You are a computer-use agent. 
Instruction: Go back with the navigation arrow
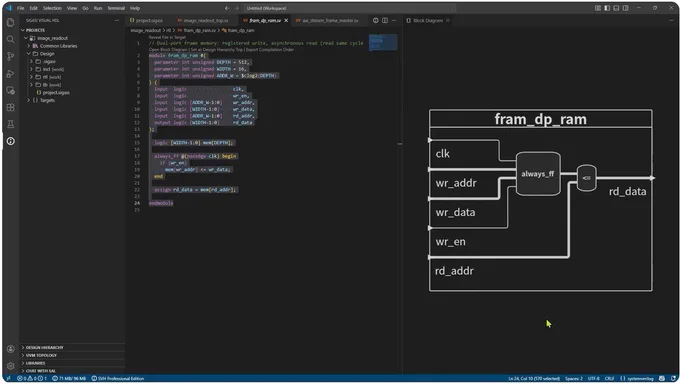pos(227,8)
